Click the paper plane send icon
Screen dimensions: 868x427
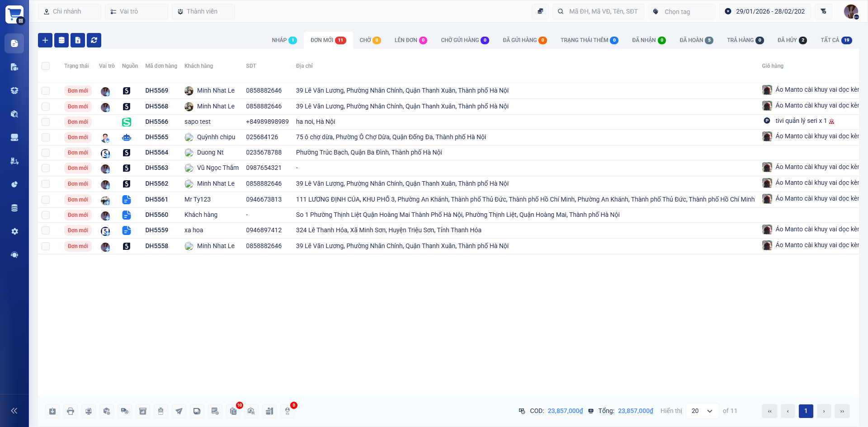click(179, 411)
